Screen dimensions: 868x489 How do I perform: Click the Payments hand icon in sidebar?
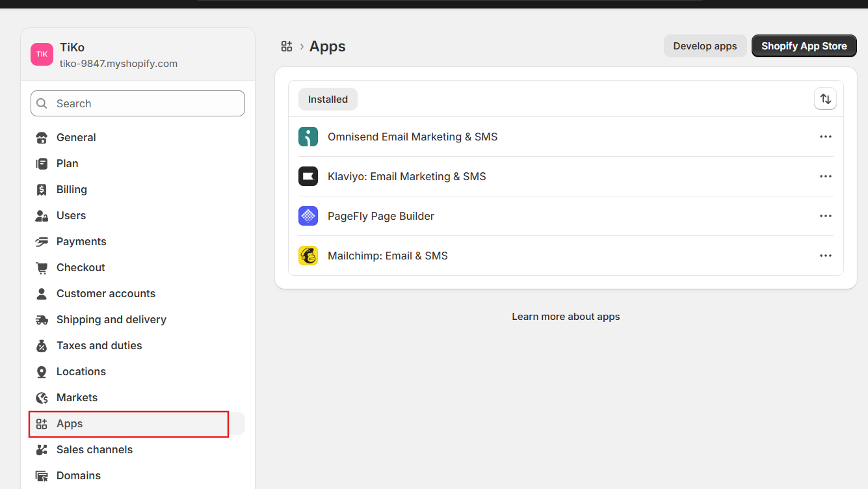42,241
